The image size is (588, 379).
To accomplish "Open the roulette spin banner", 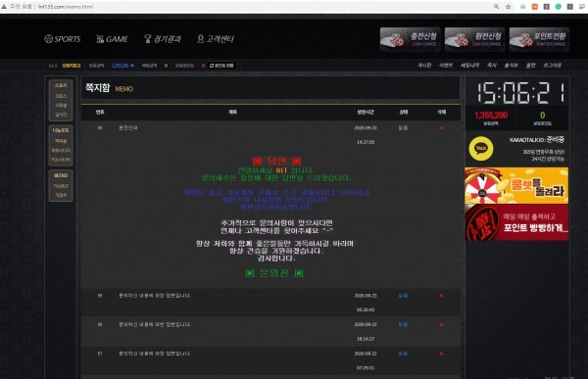I will (516, 185).
